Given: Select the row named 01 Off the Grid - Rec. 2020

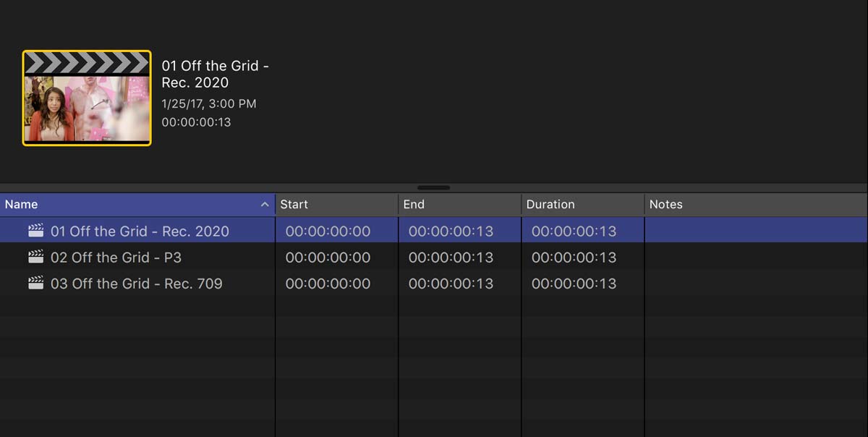Looking at the screenshot, I should click(434, 231).
